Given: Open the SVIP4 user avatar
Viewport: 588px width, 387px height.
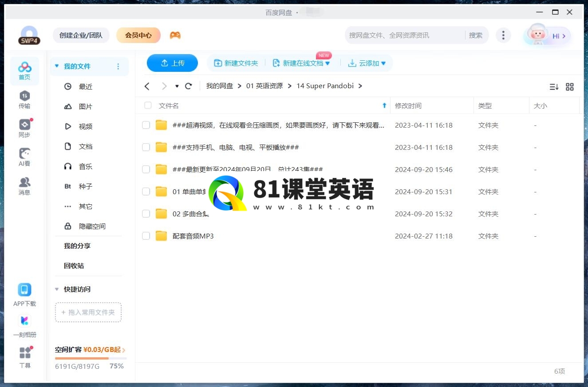Looking at the screenshot, I should point(29,35).
